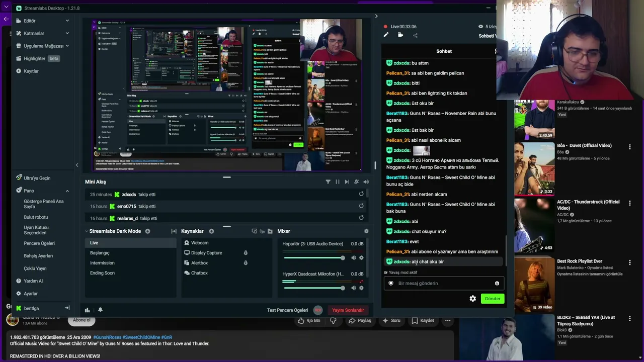644x362 pixels.
Task: Open chat settings gear next to Gönder
Action: click(x=472, y=299)
